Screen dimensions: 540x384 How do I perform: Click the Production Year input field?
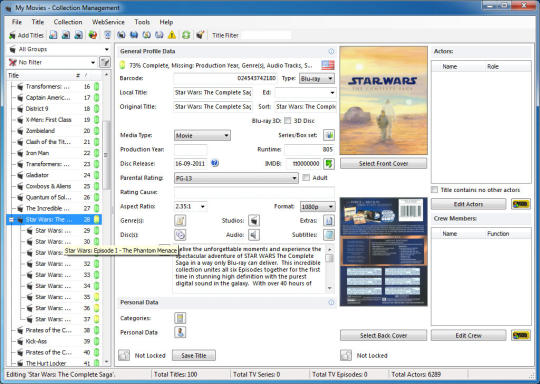190,149
